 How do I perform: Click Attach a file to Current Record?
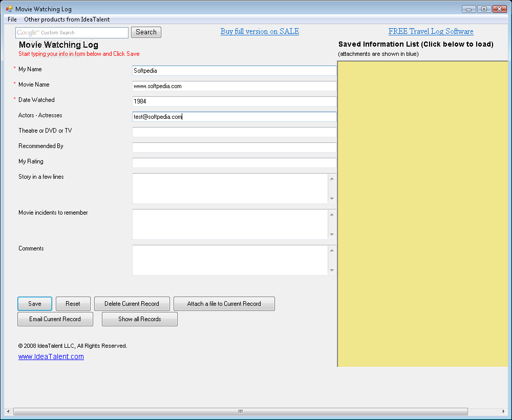click(x=224, y=304)
